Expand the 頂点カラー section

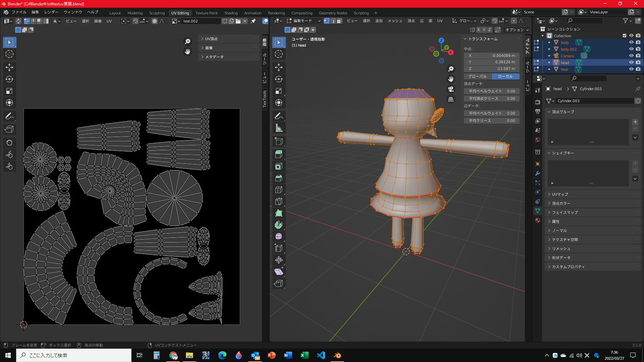tap(593, 203)
